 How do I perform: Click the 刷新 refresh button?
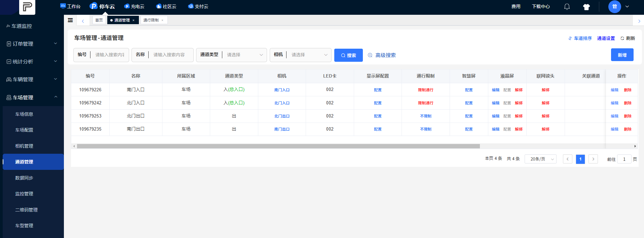628,38
